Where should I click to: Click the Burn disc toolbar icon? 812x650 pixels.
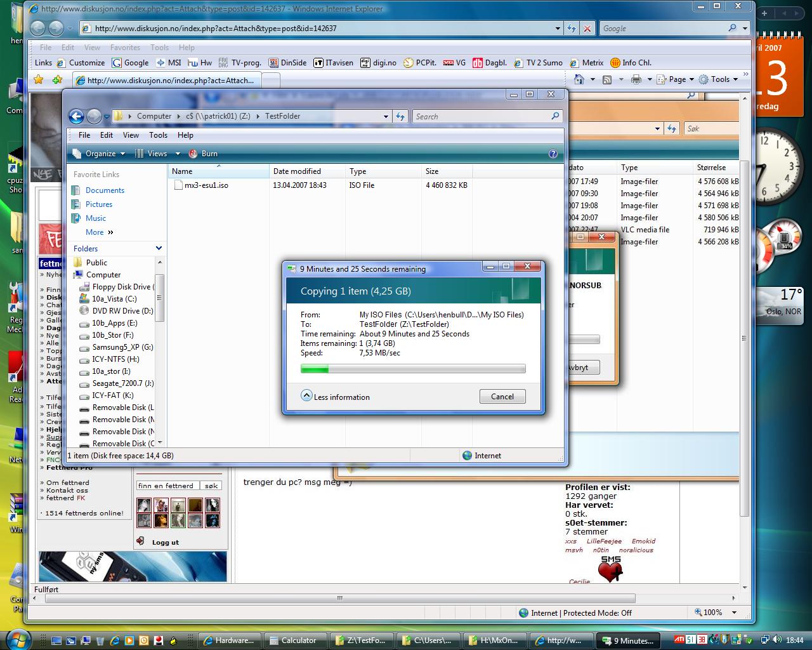192,154
